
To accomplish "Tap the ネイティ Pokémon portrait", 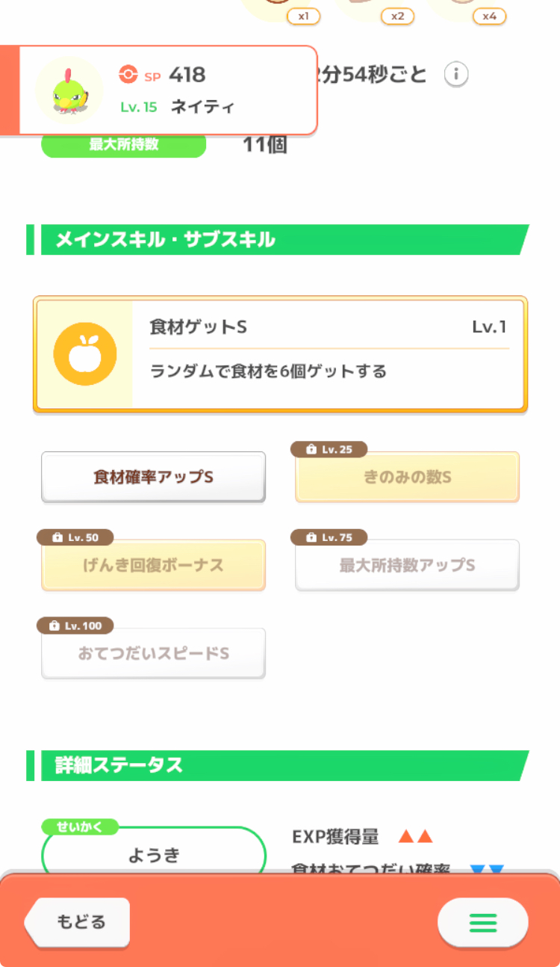I will tap(69, 91).
